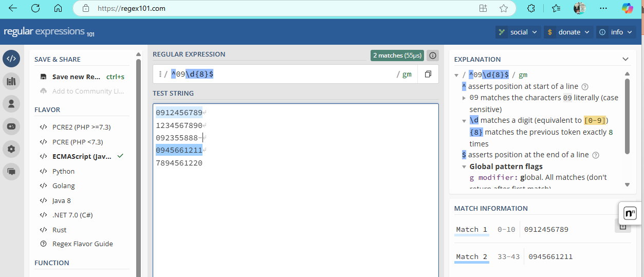Choose the Golang flavor option
Image resolution: width=644 pixels, height=277 pixels.
click(63, 186)
